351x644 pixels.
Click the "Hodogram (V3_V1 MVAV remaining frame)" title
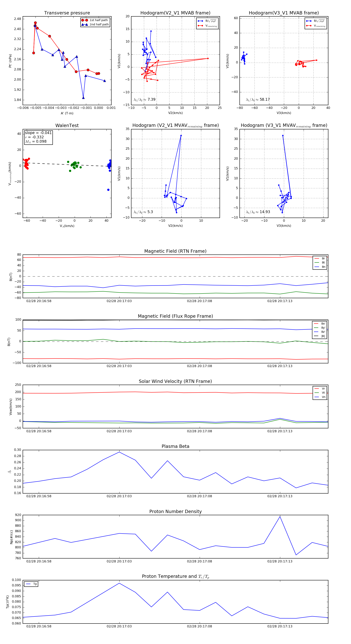click(284, 125)
